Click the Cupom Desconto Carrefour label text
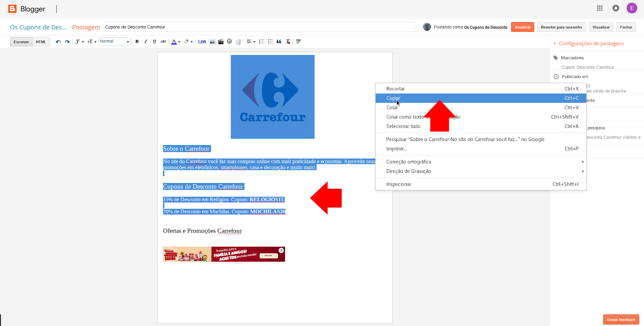Screen dimensions: 644x326 588,67
